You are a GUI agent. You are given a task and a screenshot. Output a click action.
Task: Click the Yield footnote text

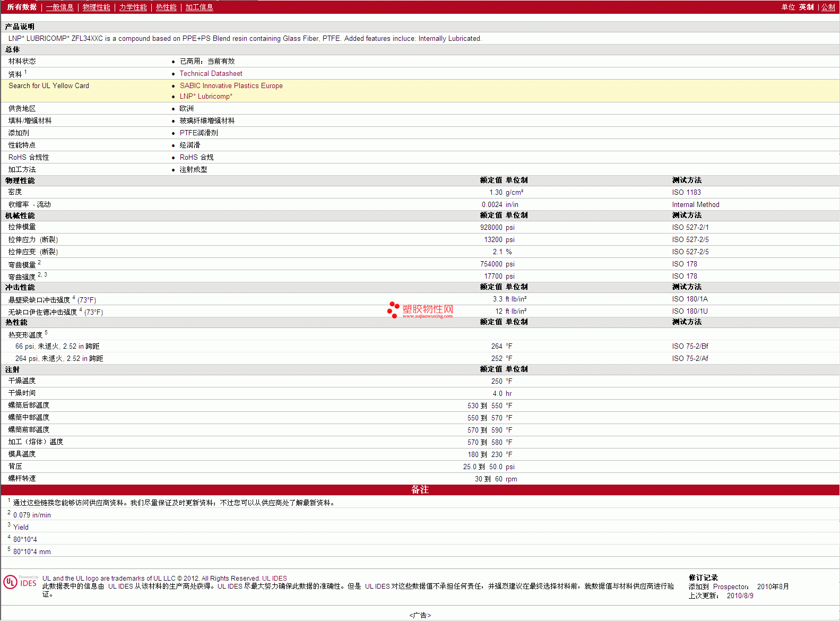(x=21, y=528)
